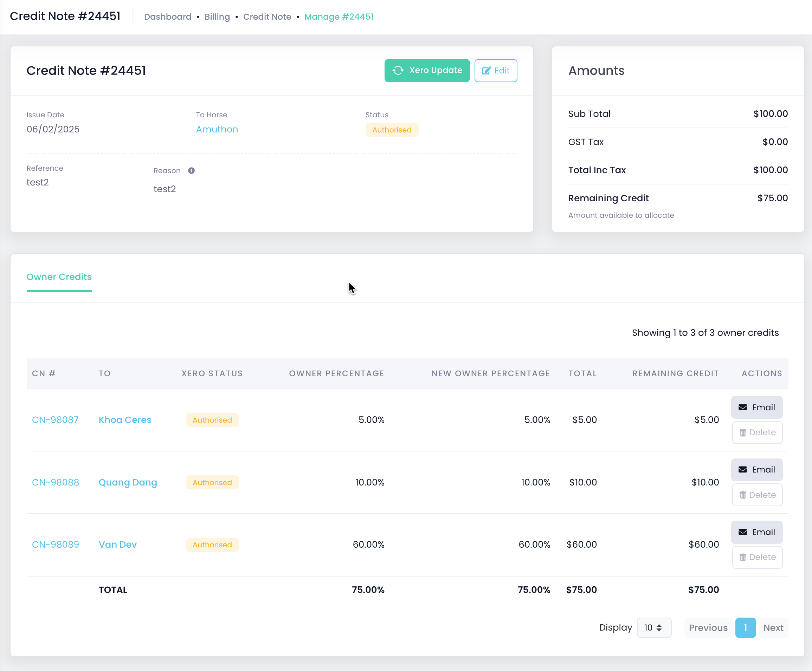Click envelope icon for Quang Dang row
Image resolution: width=812 pixels, height=671 pixels.
pos(742,470)
